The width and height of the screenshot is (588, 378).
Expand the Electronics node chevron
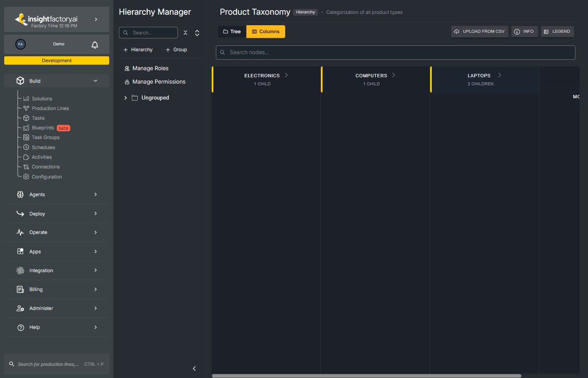(x=286, y=75)
